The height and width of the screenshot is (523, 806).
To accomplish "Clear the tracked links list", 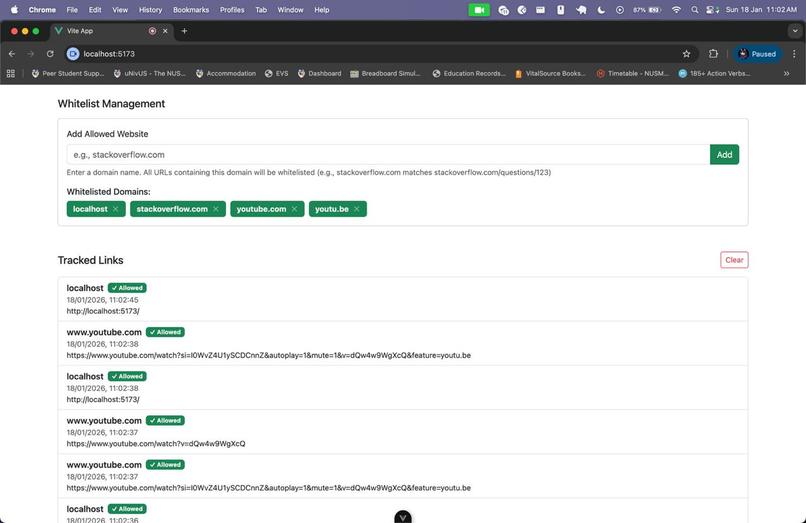I will 734,260.
